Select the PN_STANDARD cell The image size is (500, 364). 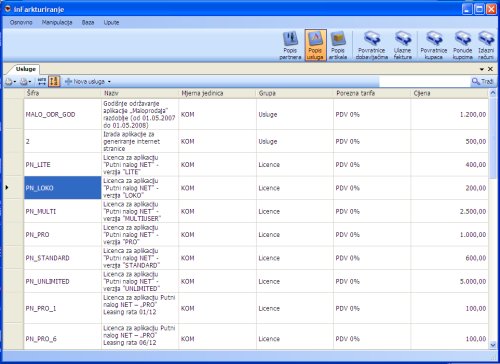(62, 258)
